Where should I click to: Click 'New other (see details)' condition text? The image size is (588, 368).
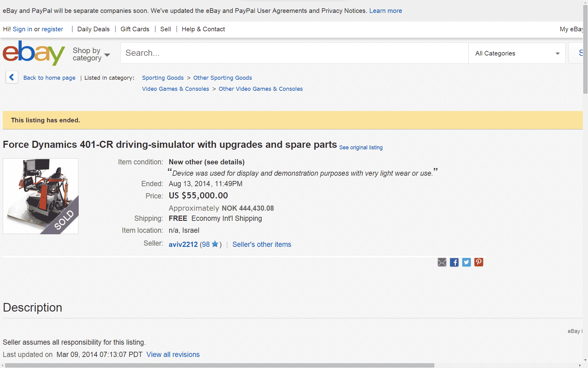[207, 162]
